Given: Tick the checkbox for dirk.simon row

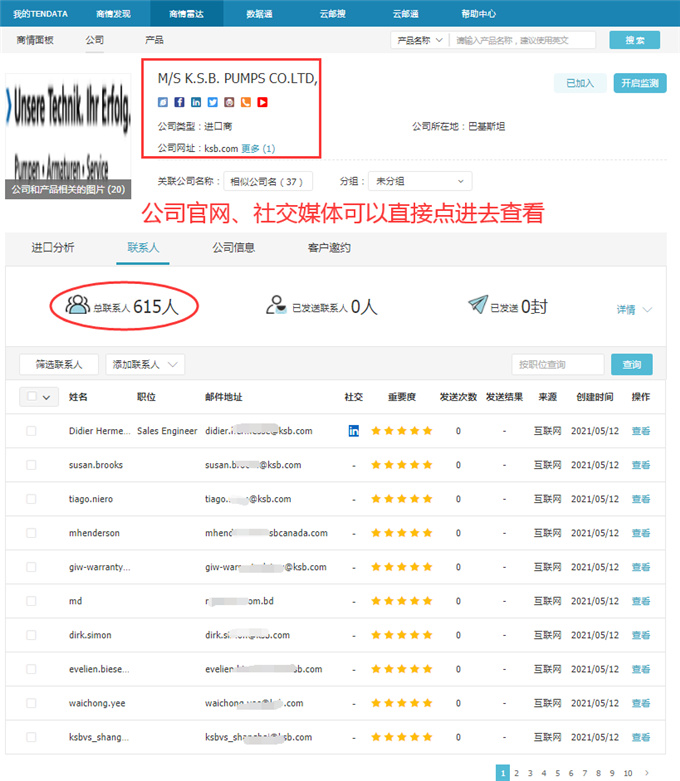Looking at the screenshot, I should (x=31, y=635).
